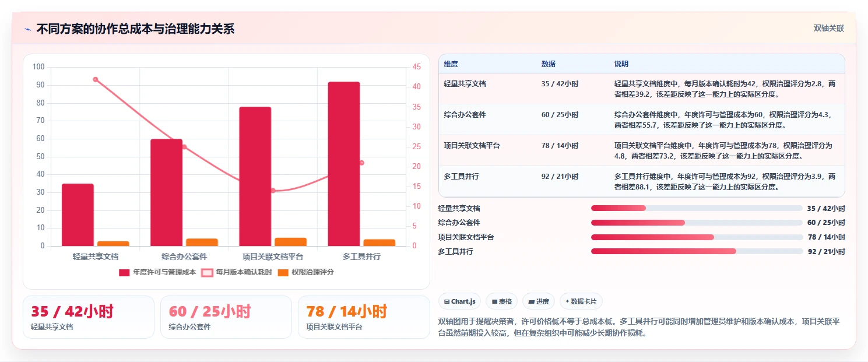Viewport: 868px width, 362px height.
Task: Open the 35 / 42小时 data card
Action: coord(89,317)
